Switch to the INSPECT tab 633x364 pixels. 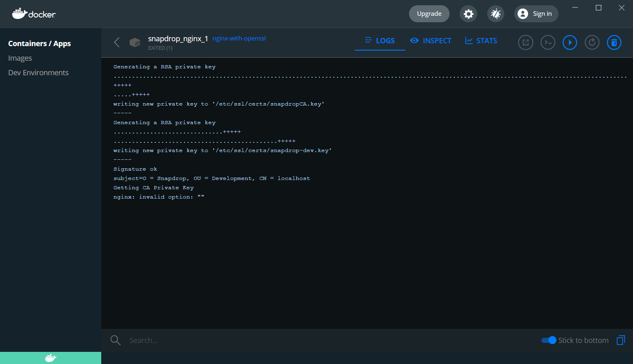(431, 41)
